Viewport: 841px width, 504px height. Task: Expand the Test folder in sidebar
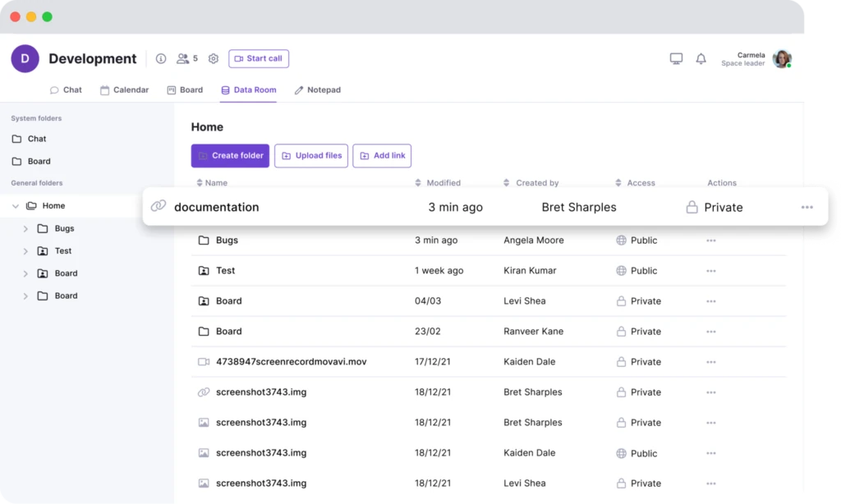click(25, 251)
